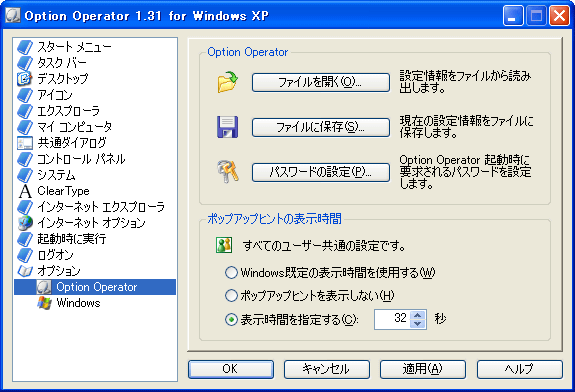Viewport: 575px width, 392px height.
Task: Confirm with the OK button
Action: [231, 369]
